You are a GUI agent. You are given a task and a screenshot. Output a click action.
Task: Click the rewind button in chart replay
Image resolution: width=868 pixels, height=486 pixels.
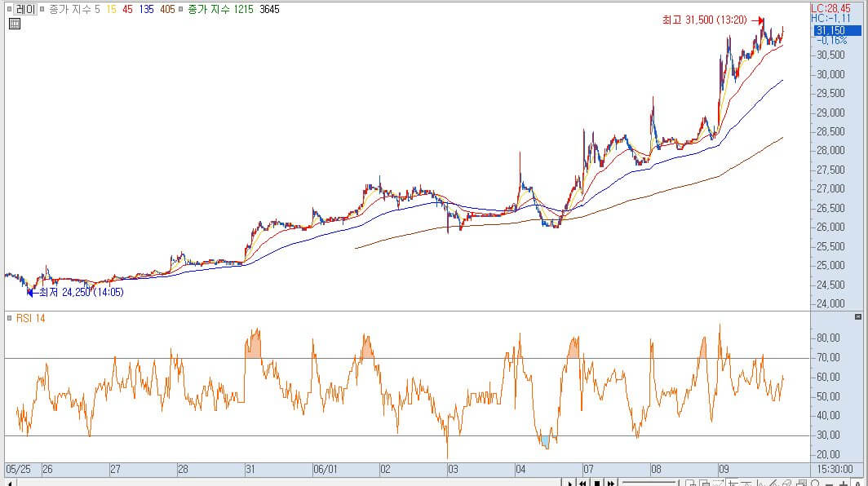coord(582,483)
